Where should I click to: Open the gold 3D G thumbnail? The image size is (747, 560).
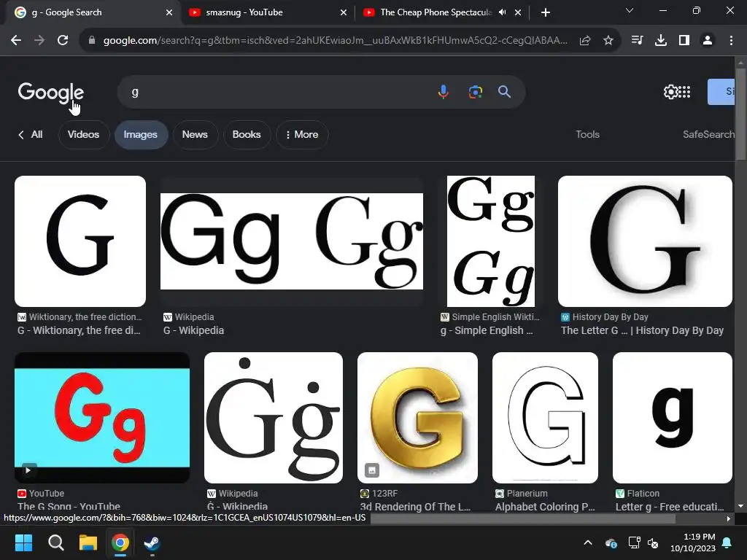(417, 418)
